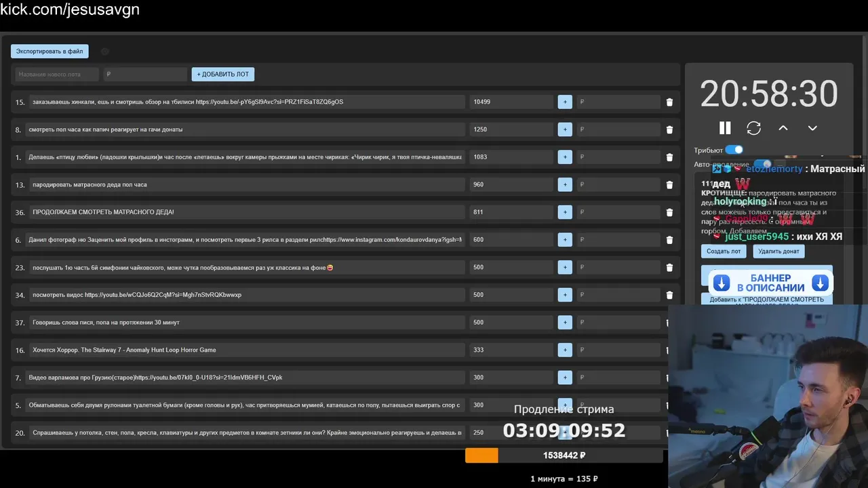
Task: Toggle the Трибьют switch
Action: click(734, 150)
